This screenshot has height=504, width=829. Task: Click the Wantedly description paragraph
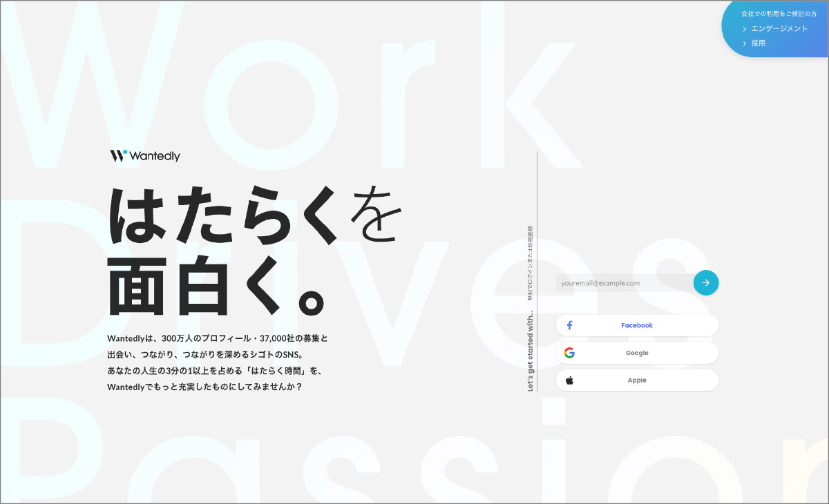[218, 362]
